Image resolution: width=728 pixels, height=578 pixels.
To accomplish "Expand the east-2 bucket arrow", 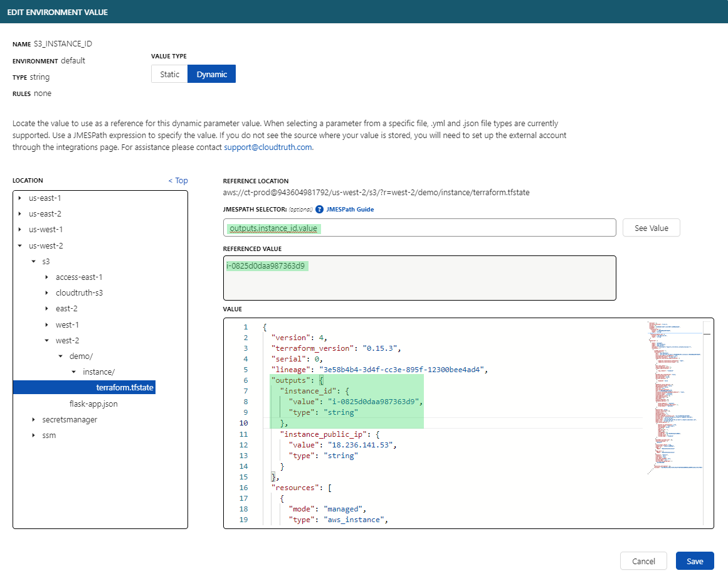I will point(46,309).
